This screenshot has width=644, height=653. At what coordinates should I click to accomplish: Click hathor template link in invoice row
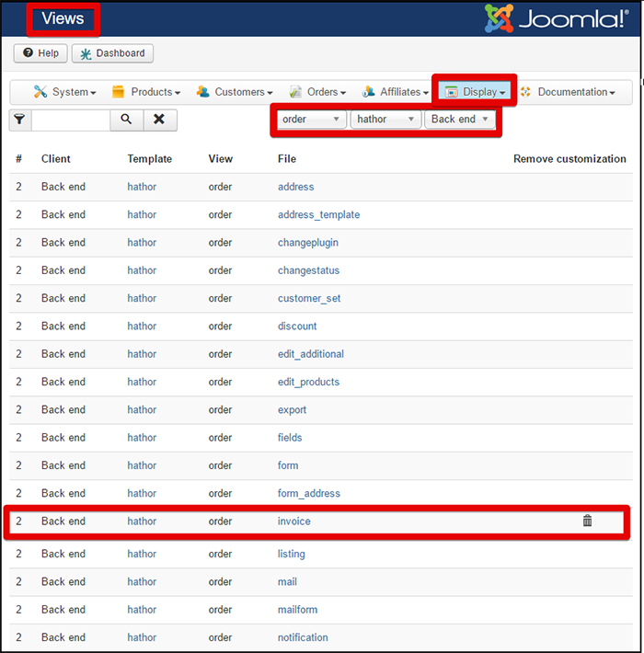(142, 521)
